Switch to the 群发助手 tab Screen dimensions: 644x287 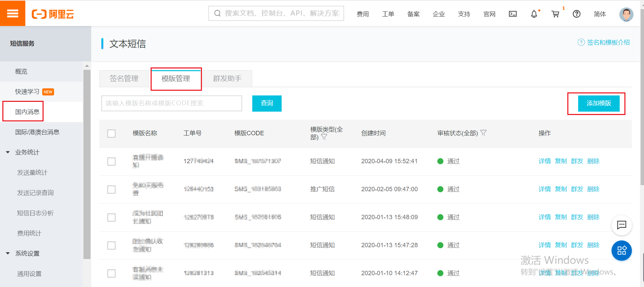click(x=227, y=79)
